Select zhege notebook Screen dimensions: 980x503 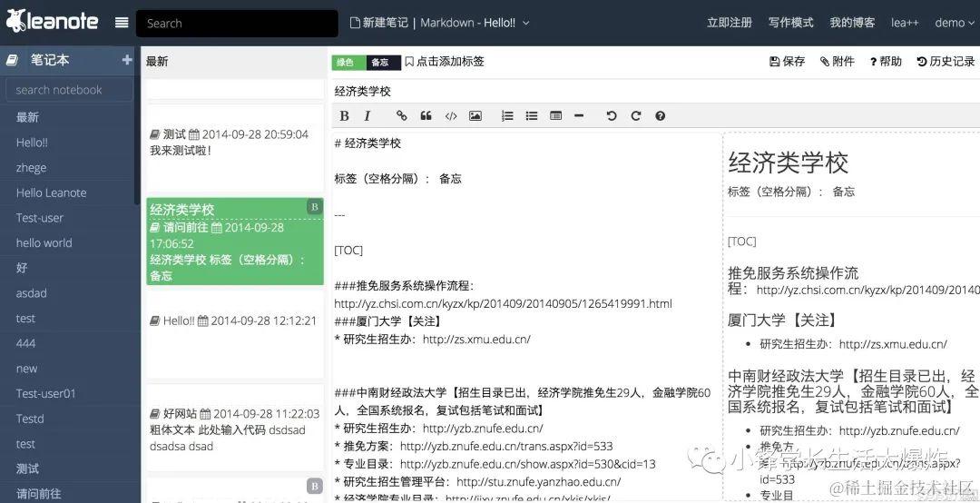[x=31, y=168]
